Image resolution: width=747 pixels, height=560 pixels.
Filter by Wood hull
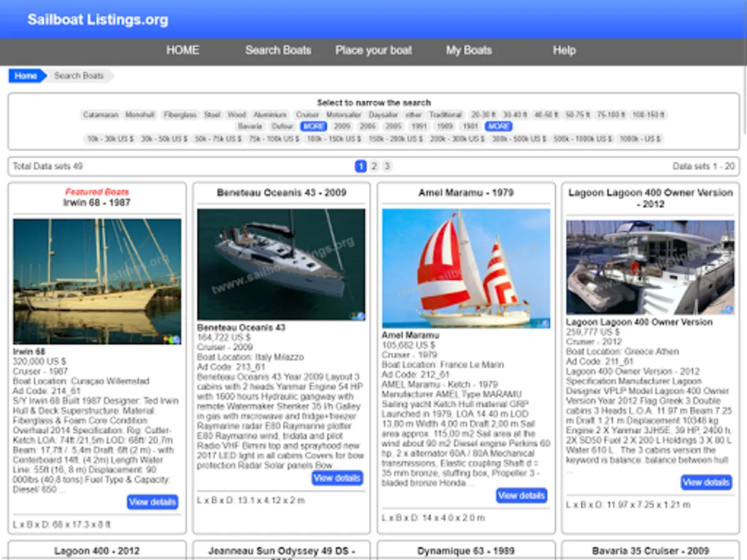pyautogui.click(x=237, y=115)
